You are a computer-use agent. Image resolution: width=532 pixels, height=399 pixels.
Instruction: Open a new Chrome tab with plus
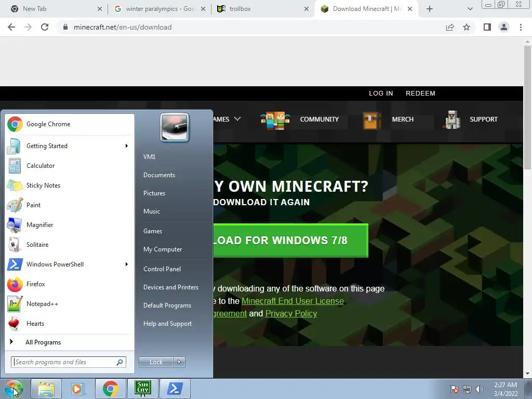point(430,9)
